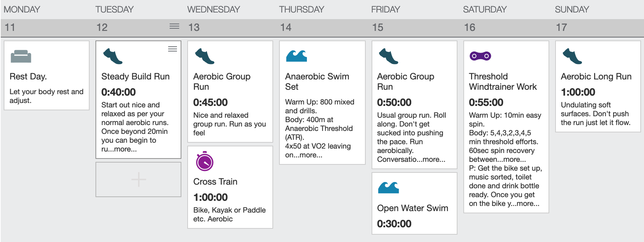Expand Steady Build Run description with more
Viewport: 644px width, 242px height.
click(x=125, y=149)
